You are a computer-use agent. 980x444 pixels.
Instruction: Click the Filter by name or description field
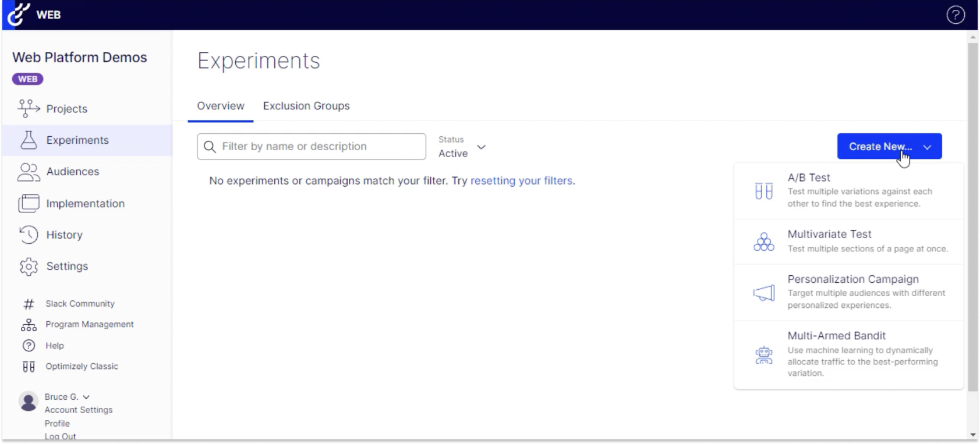coord(312,147)
